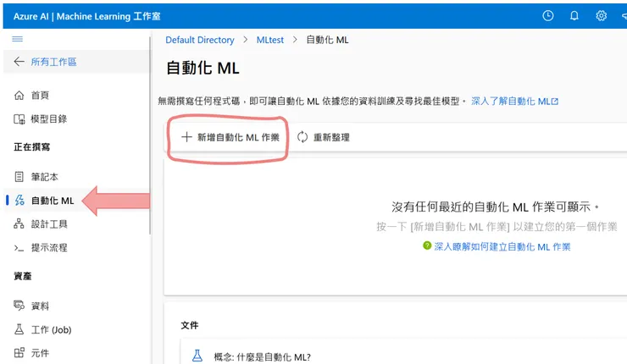Select 自動化 ML in the sidebar
The width and height of the screenshot is (627, 364).
[53, 200]
